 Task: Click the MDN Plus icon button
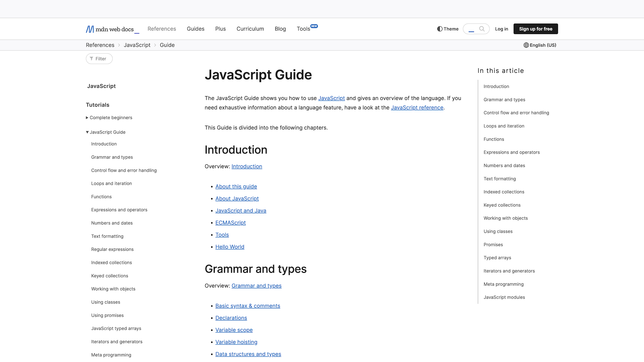[471, 29]
